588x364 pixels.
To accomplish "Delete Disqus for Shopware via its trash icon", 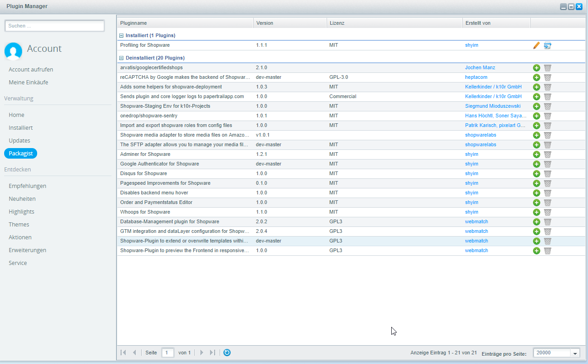I will [548, 174].
